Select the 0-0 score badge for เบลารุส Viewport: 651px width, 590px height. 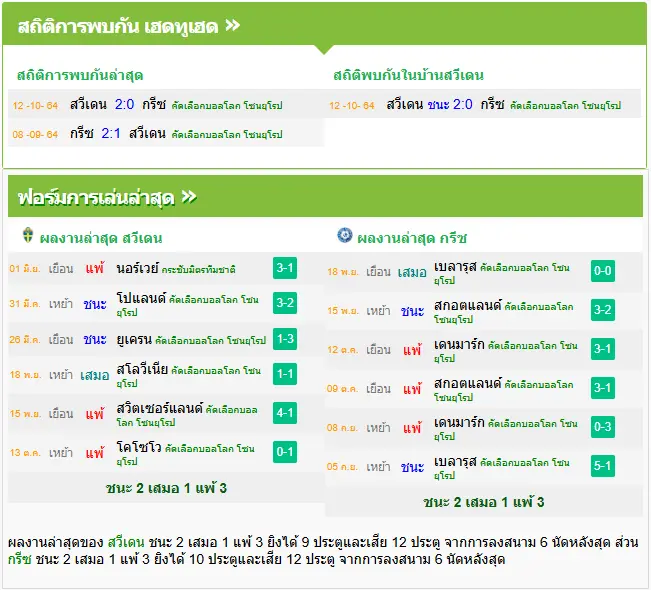602,271
